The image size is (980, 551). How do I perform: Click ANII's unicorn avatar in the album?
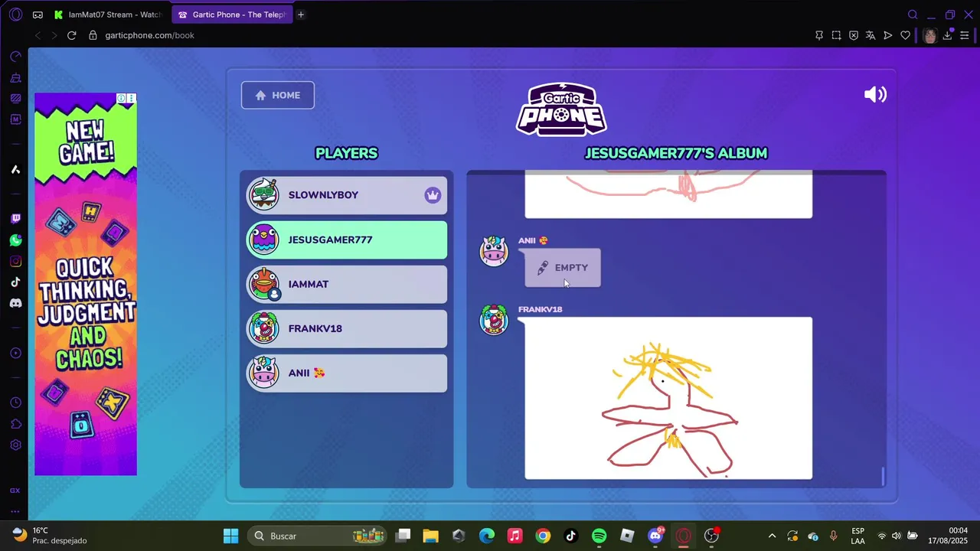tap(494, 251)
